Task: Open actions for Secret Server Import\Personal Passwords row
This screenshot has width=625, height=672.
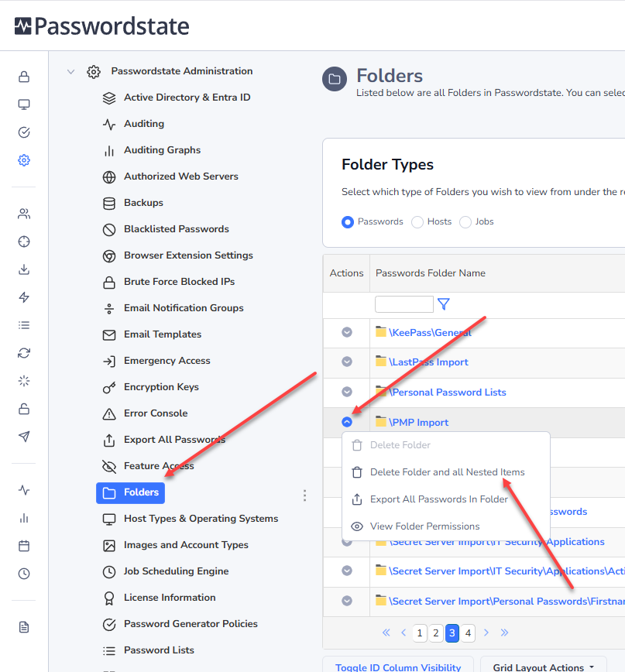Action: tap(347, 601)
